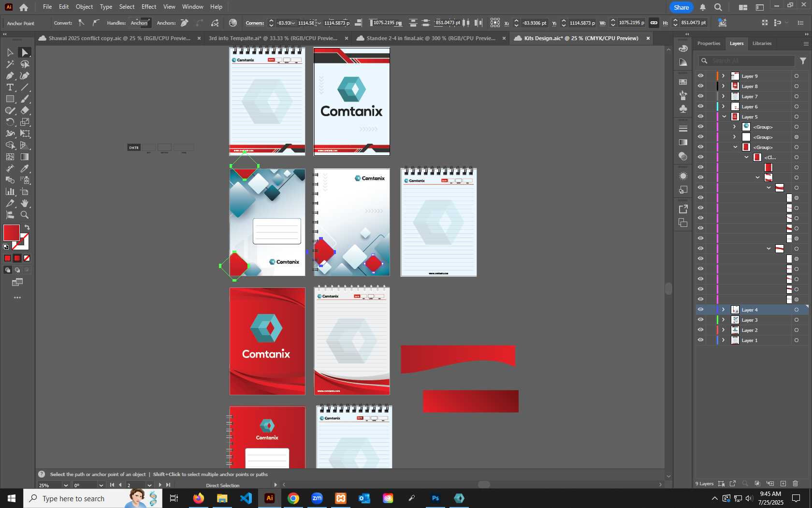Image resolution: width=812 pixels, height=508 pixels.
Task: Hide Layer 4 visibility eye
Action: pos(700,310)
